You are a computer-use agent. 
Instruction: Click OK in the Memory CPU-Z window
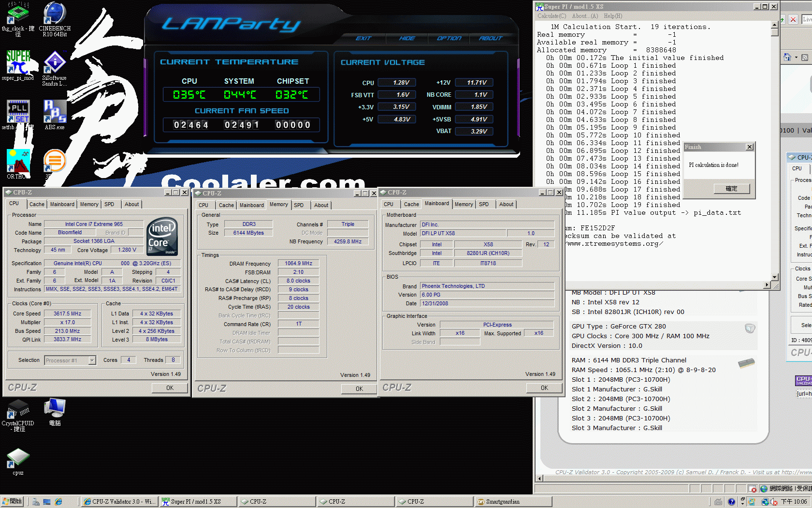[359, 389]
